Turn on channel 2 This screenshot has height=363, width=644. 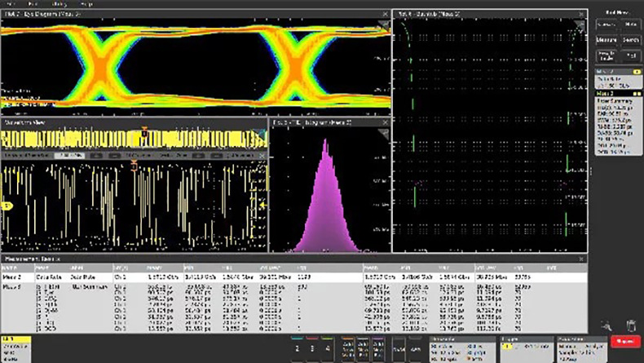coord(297,347)
